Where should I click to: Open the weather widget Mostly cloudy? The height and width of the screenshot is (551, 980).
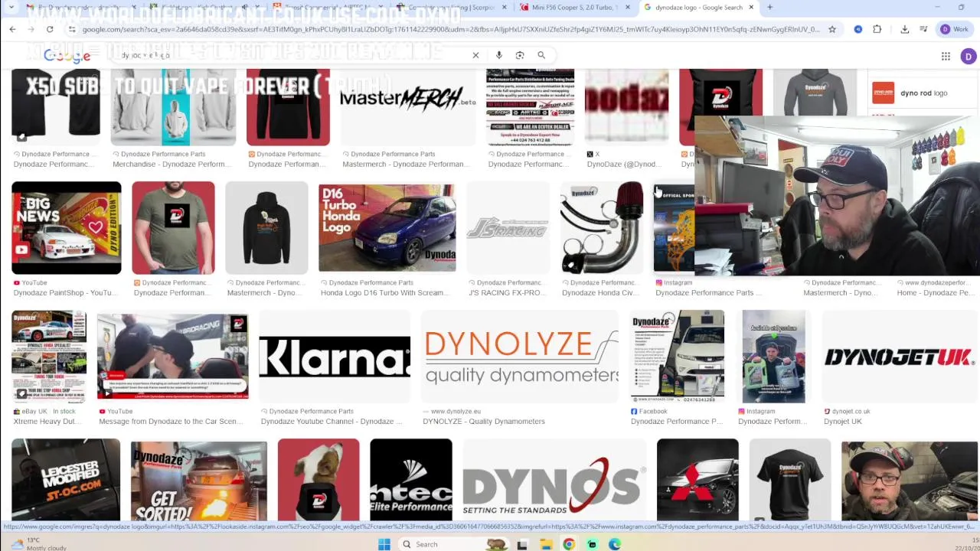pos(38,543)
